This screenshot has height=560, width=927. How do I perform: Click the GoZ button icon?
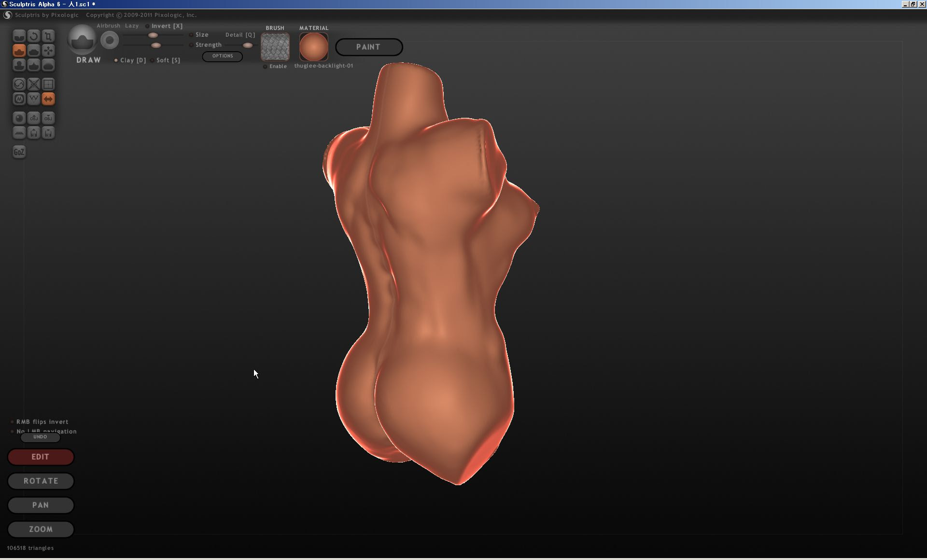coord(19,152)
